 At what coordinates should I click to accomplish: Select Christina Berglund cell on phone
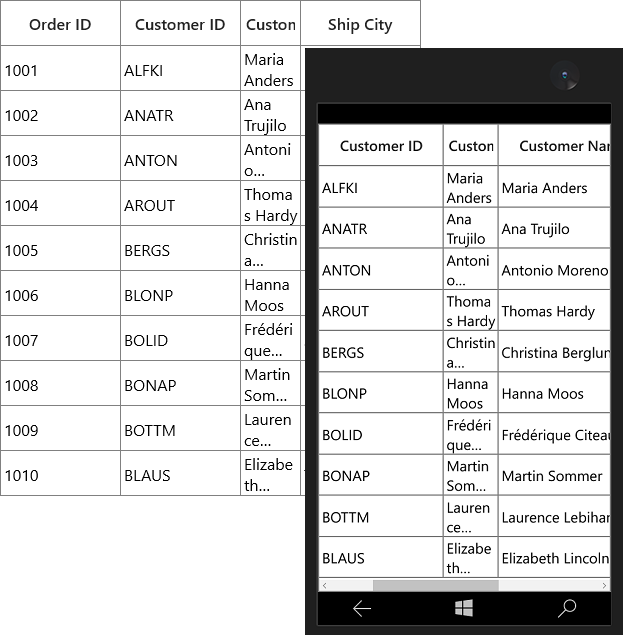click(554, 351)
